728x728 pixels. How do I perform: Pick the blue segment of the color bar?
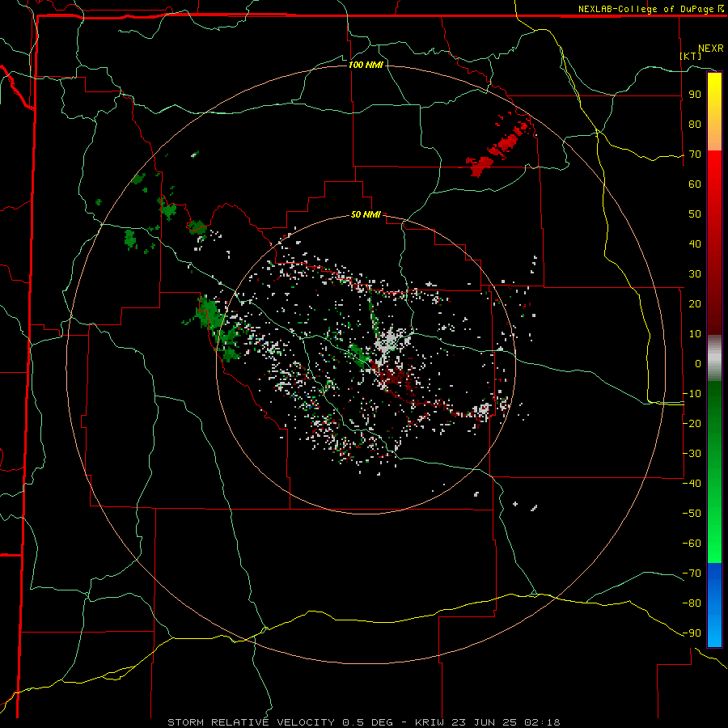pyautogui.click(x=714, y=604)
